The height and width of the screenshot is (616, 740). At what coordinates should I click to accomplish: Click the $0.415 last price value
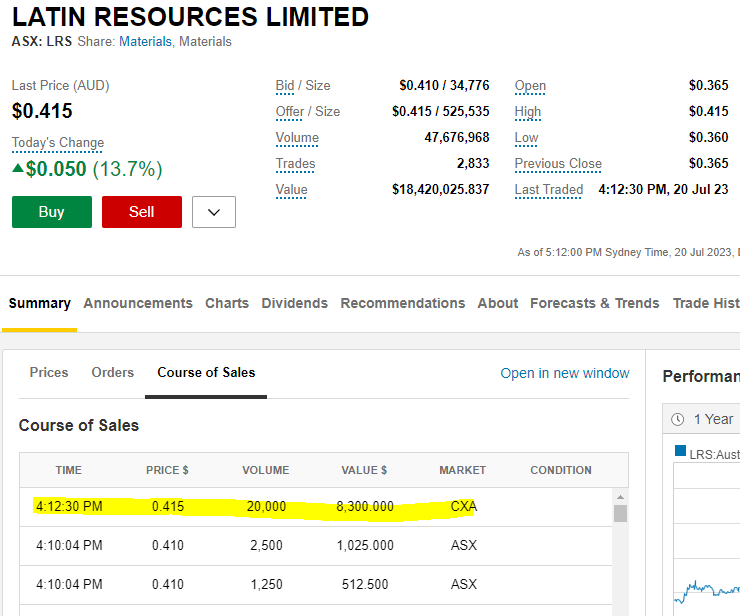click(42, 111)
